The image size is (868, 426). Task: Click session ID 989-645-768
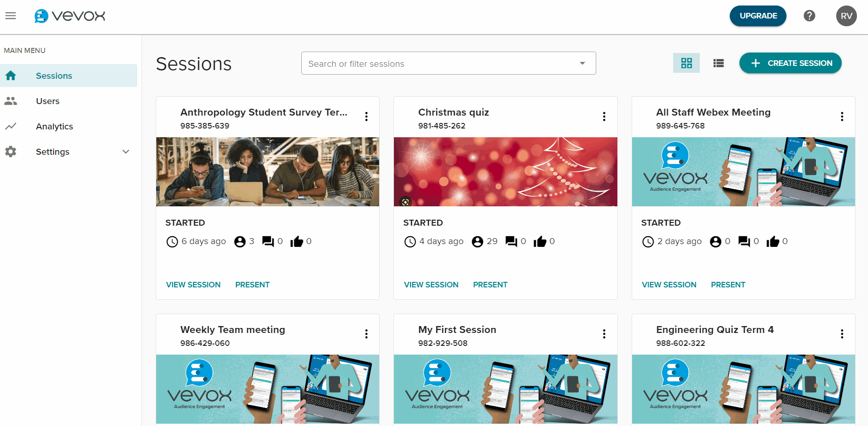coord(680,126)
